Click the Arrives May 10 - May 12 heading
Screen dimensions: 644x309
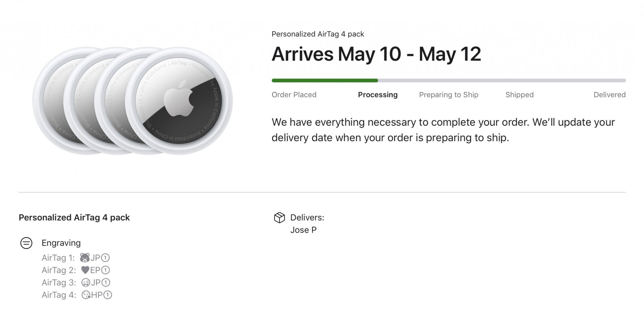376,54
